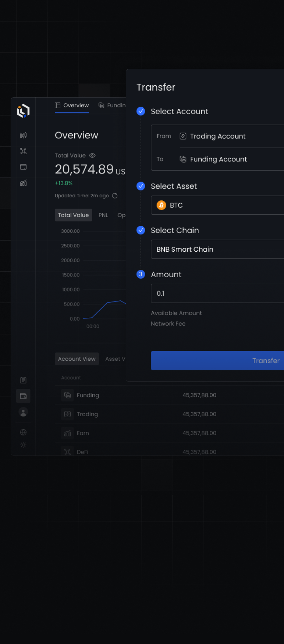Open the user profile avatar icon
Image resolution: width=284 pixels, height=644 pixels.
click(23, 412)
